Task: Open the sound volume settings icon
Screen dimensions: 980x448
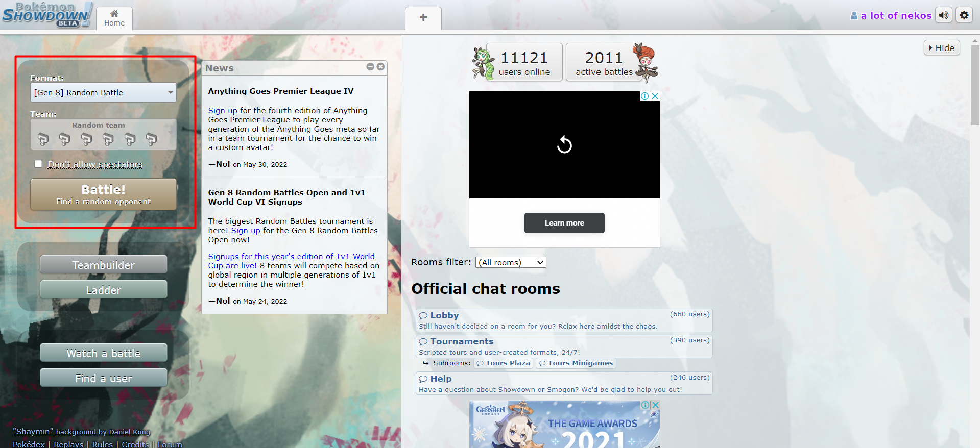Action: 943,15
